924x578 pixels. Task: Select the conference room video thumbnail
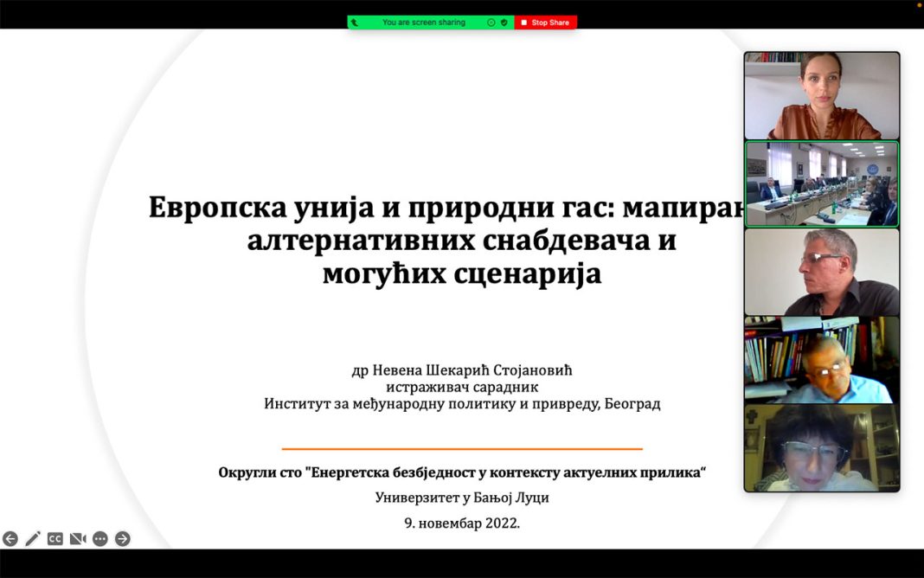[x=821, y=183]
